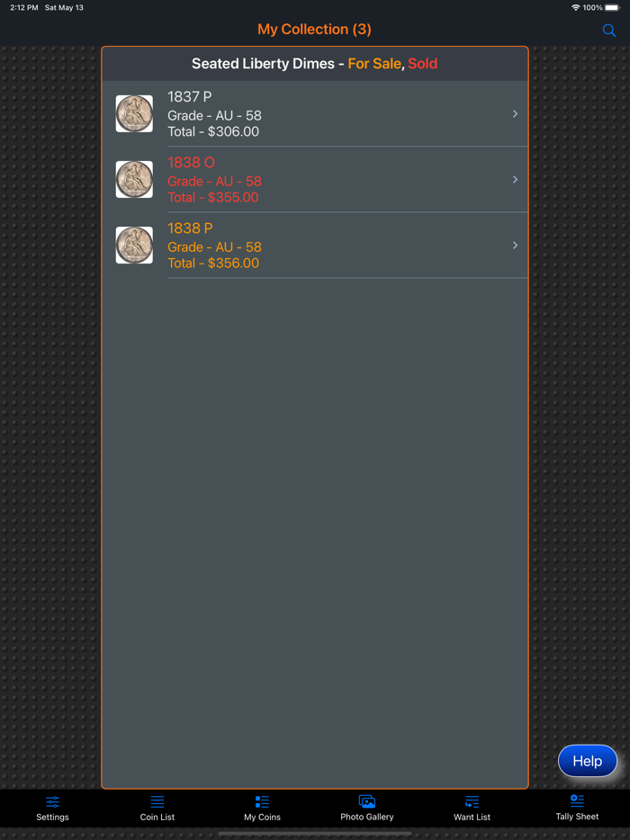630x840 pixels.
Task: Expand the 1838 P row chevron
Action: pyautogui.click(x=515, y=246)
